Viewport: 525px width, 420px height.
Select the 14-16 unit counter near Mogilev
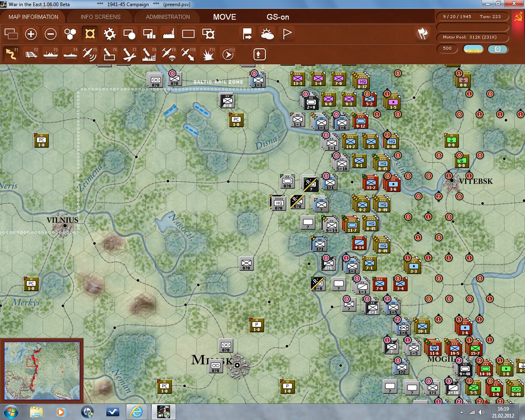click(x=485, y=369)
